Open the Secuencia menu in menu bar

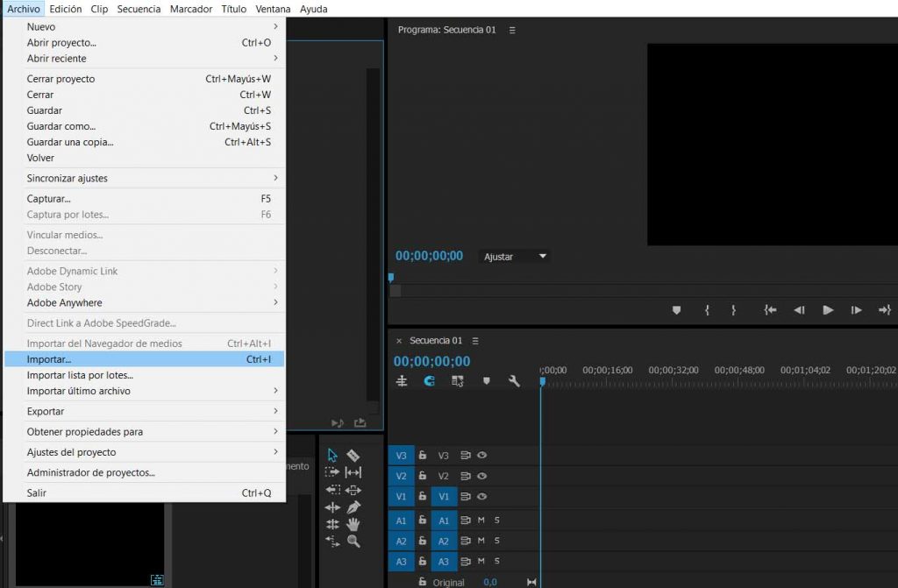tap(139, 9)
